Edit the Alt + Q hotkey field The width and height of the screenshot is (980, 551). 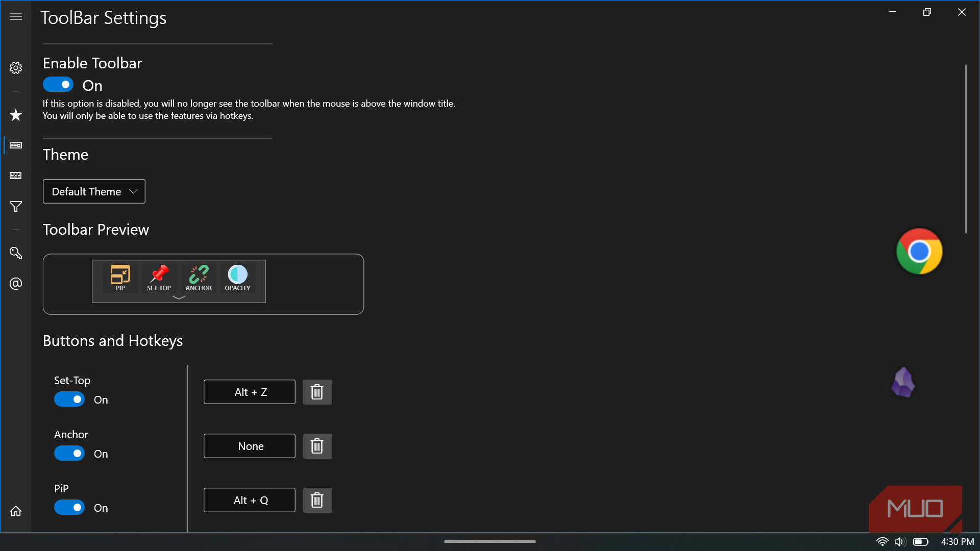click(x=250, y=500)
